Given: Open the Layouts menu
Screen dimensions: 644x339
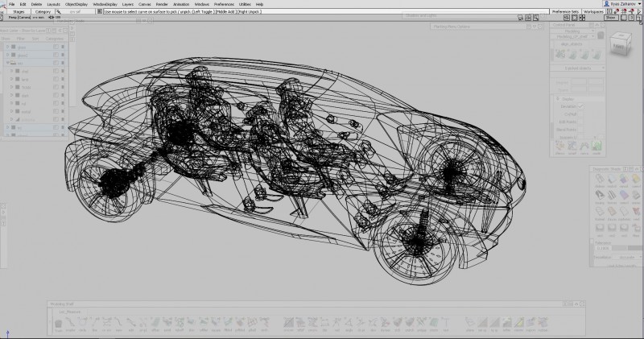Looking at the screenshot, I should [x=53, y=4].
